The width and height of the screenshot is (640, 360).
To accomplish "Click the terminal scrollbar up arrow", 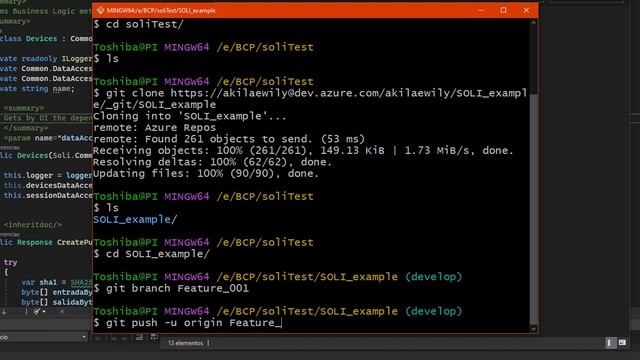I will pos(533,23).
